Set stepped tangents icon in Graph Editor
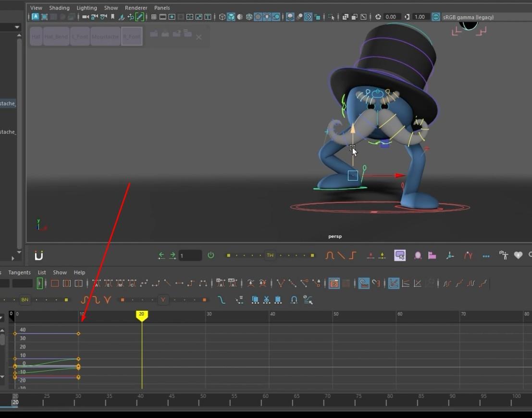The width and height of the screenshot is (532, 418). (191, 283)
